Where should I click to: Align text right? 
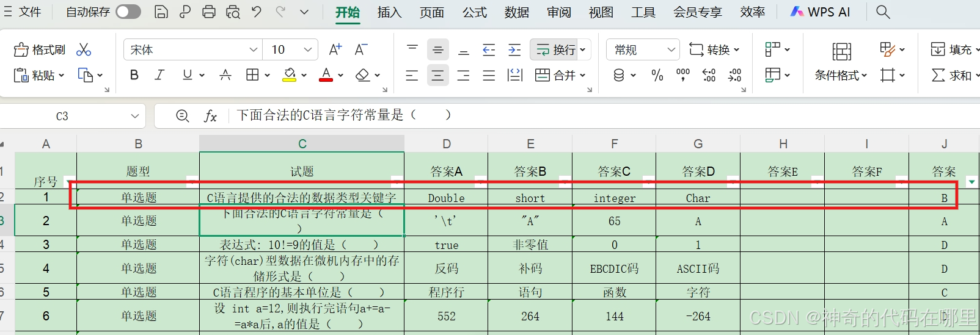click(464, 75)
